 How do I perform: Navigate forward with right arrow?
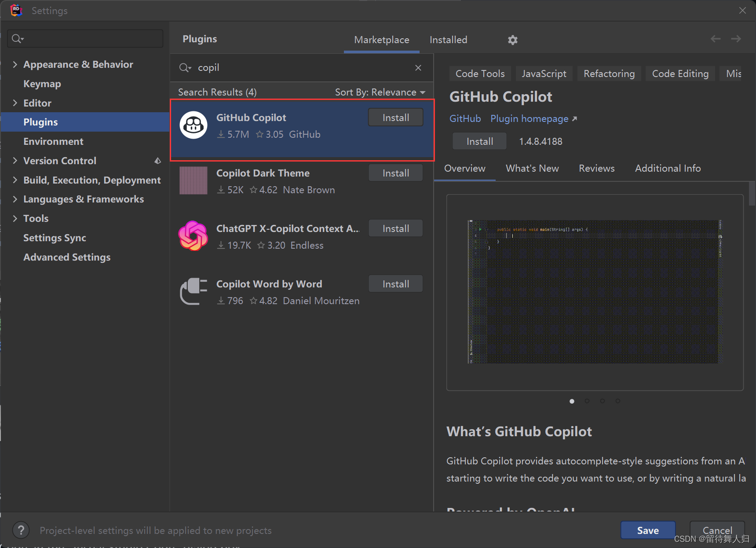coord(736,39)
